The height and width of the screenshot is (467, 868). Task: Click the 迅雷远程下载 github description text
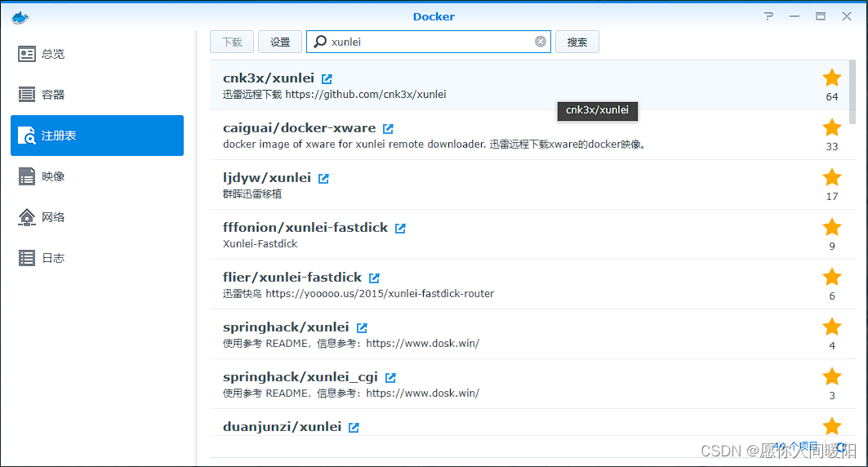click(334, 95)
